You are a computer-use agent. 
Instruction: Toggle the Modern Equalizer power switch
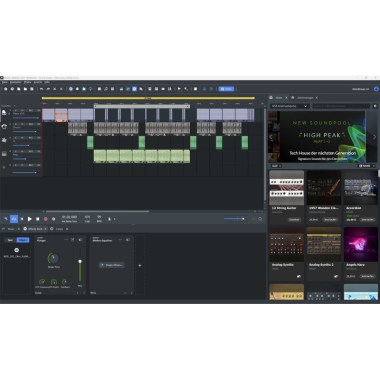[x=128, y=240]
